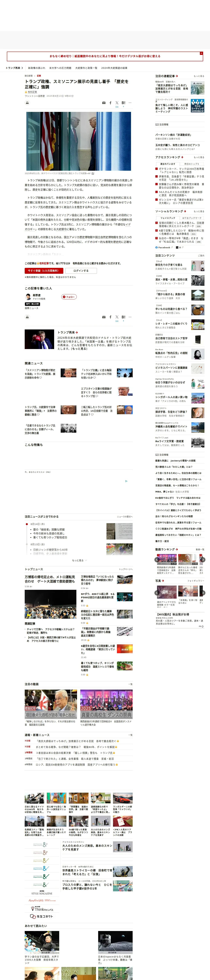X share icon below the author section

[117, 317]
